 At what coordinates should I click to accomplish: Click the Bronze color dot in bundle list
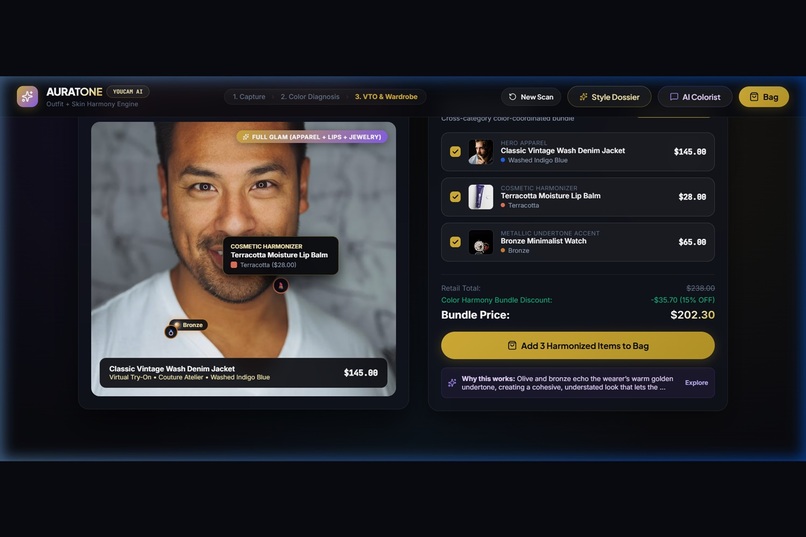tap(503, 251)
